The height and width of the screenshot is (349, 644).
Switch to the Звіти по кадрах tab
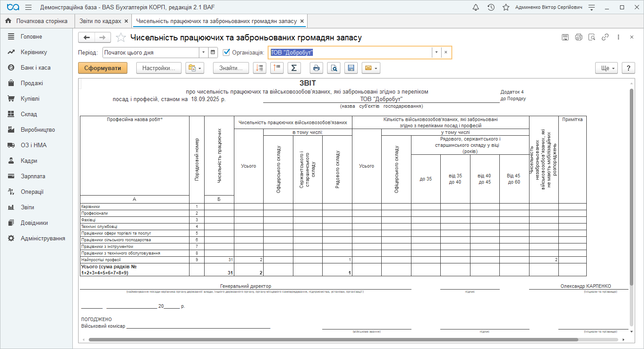[99, 21]
